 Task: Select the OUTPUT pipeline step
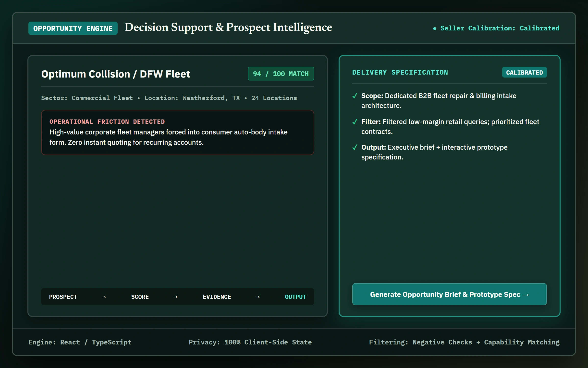click(295, 297)
